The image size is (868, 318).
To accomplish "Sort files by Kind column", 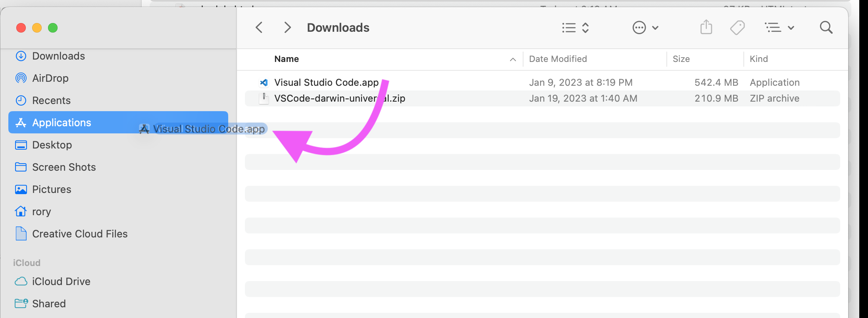I will [x=758, y=59].
